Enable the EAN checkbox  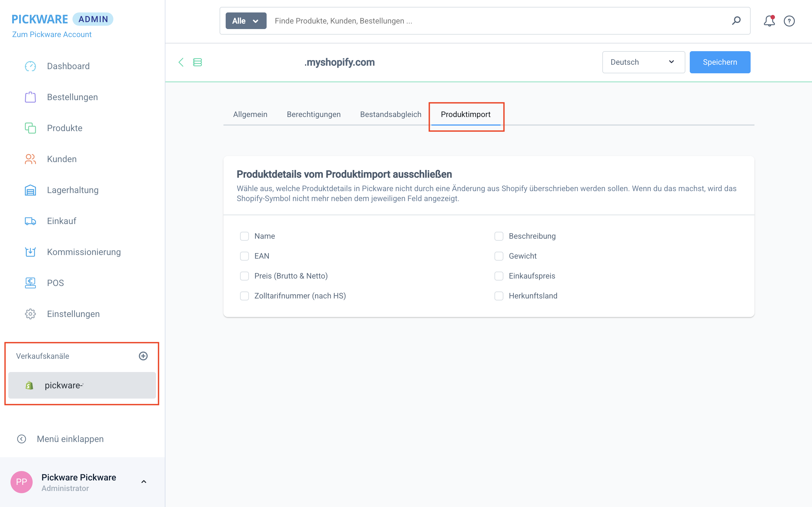click(x=244, y=256)
